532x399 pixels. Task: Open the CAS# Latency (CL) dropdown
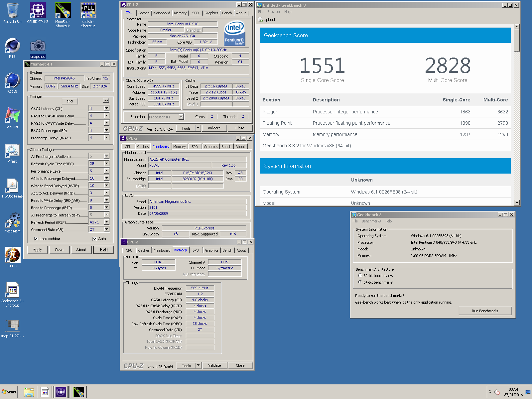[106, 108]
